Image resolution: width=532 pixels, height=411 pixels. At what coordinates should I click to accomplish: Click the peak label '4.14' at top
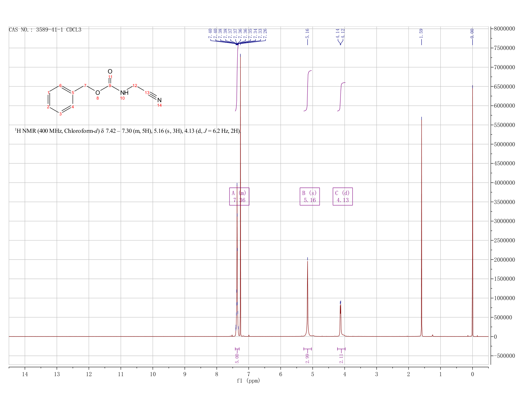[x=338, y=33]
